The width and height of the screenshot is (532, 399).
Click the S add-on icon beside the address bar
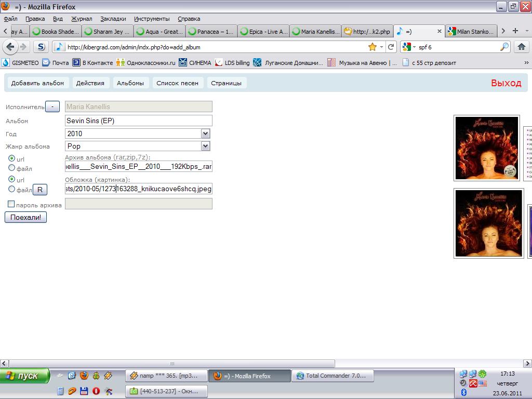[x=41, y=47]
